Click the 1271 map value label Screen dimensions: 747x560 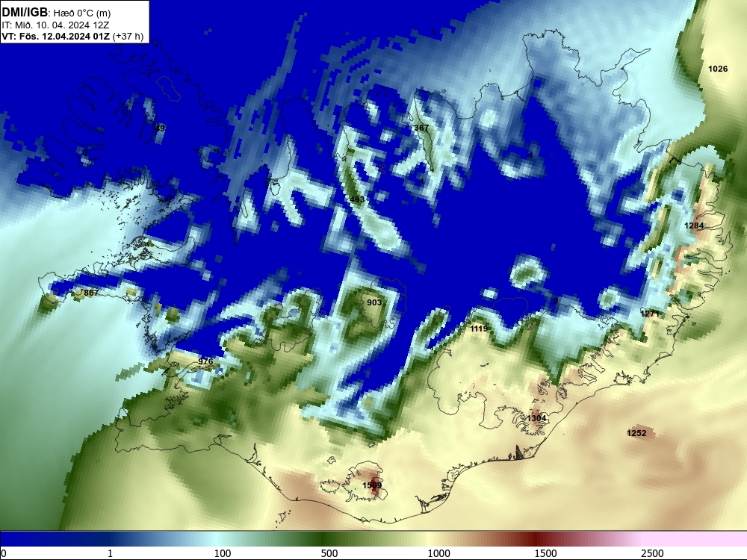[x=650, y=314]
